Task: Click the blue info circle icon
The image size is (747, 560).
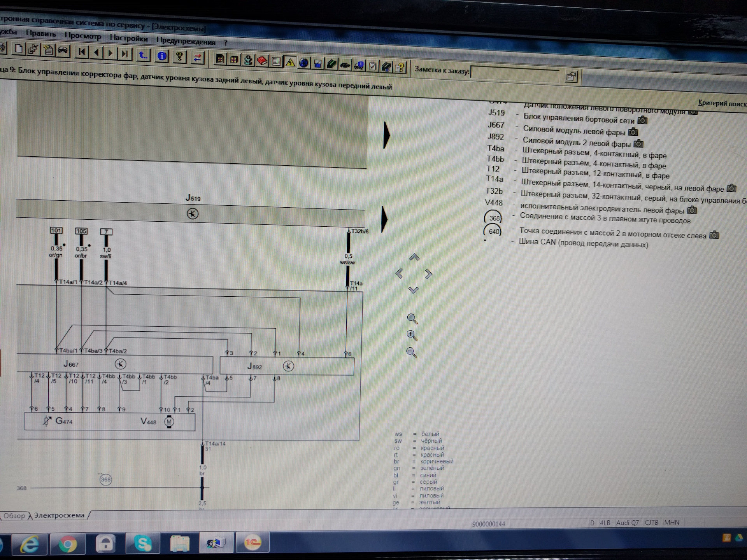Action: [x=162, y=56]
